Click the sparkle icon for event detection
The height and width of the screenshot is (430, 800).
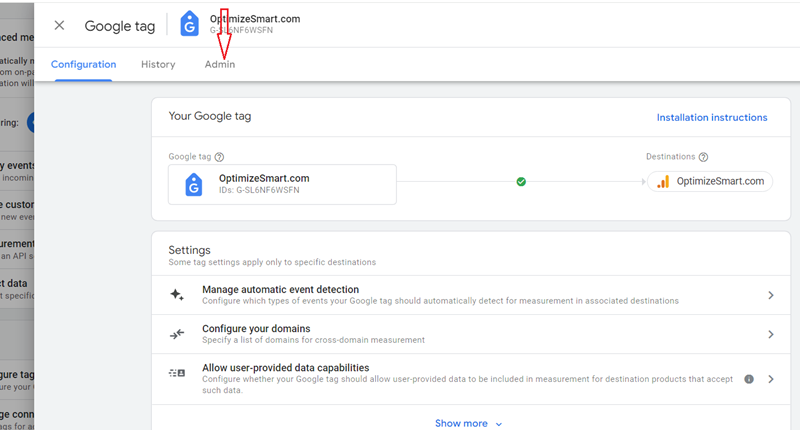177,295
